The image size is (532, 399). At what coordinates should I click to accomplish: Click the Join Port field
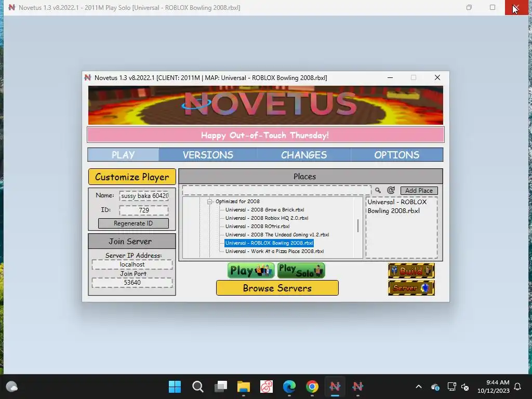132,283
